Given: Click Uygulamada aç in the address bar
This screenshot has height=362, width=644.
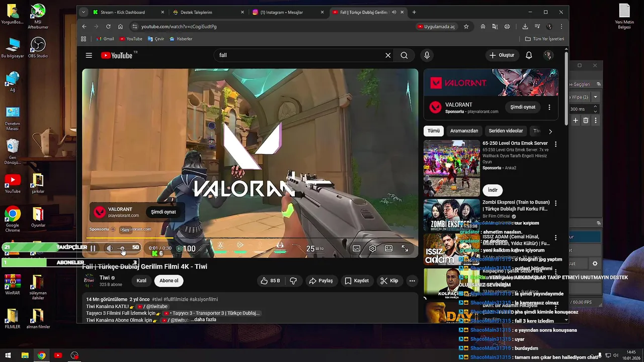Looking at the screenshot, I should [x=436, y=26].
